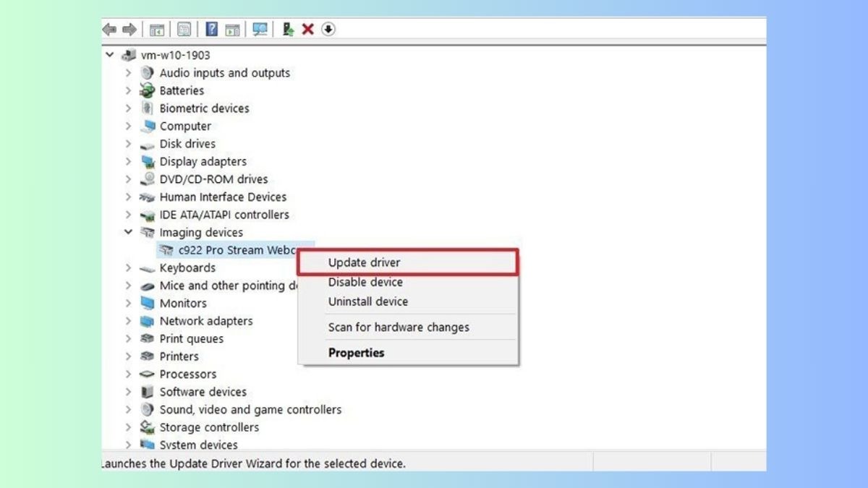Select the Keyboards label

187,267
